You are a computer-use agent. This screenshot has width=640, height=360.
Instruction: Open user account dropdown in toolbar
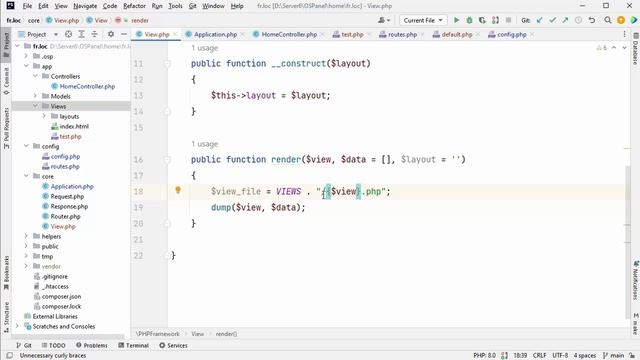point(384,20)
